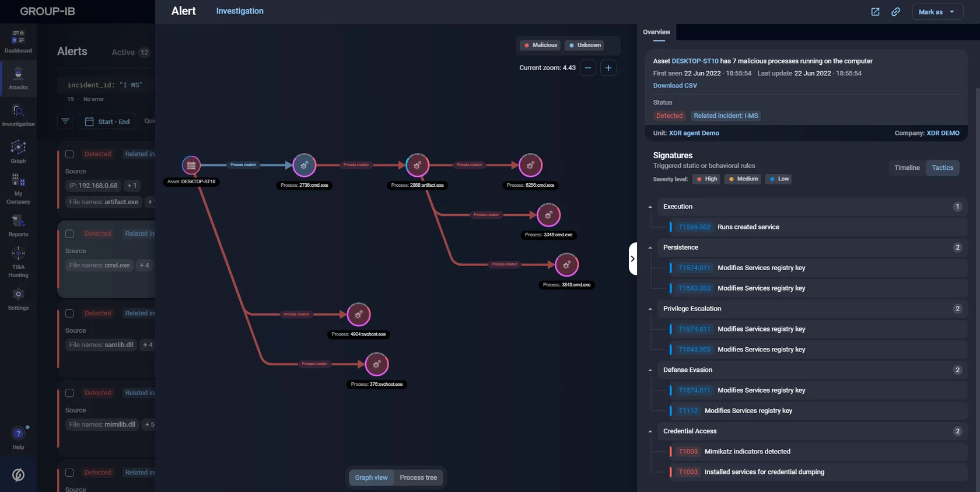Collapse the Execution signatures section
Image resolution: width=980 pixels, height=492 pixels.
(650, 207)
